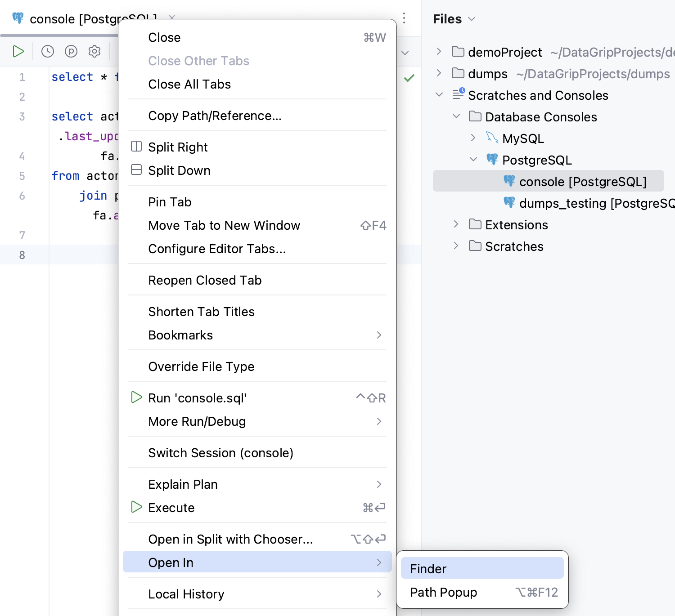Click Reopen Closed Tab
Image resolution: width=675 pixels, height=616 pixels.
(205, 280)
